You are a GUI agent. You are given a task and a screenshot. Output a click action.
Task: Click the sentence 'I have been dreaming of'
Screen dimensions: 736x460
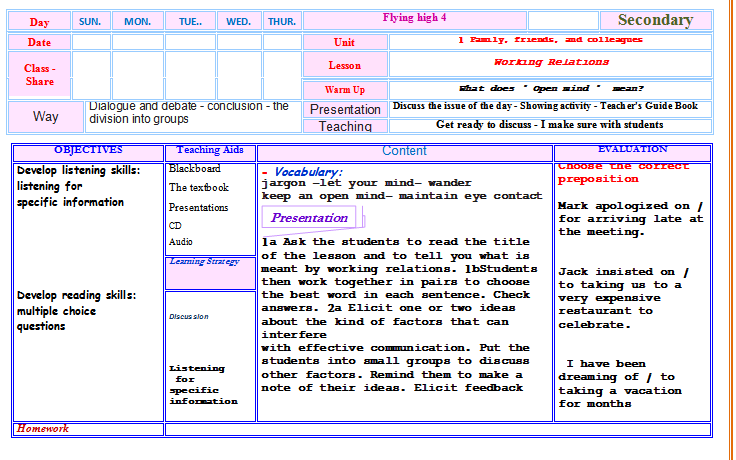pyautogui.click(x=620, y=384)
